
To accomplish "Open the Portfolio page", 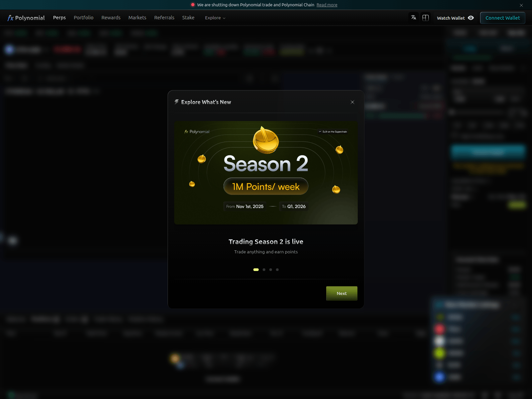I will [83, 18].
